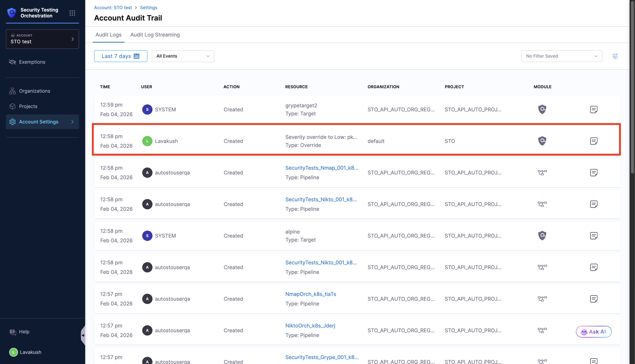Click STO shield module icon in alpine row

542,236
